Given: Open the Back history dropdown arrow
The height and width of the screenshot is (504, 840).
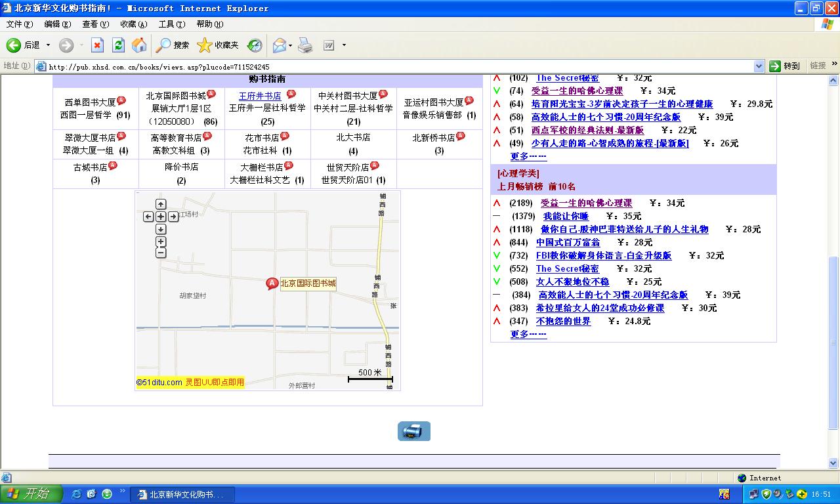Looking at the screenshot, I should point(48,45).
